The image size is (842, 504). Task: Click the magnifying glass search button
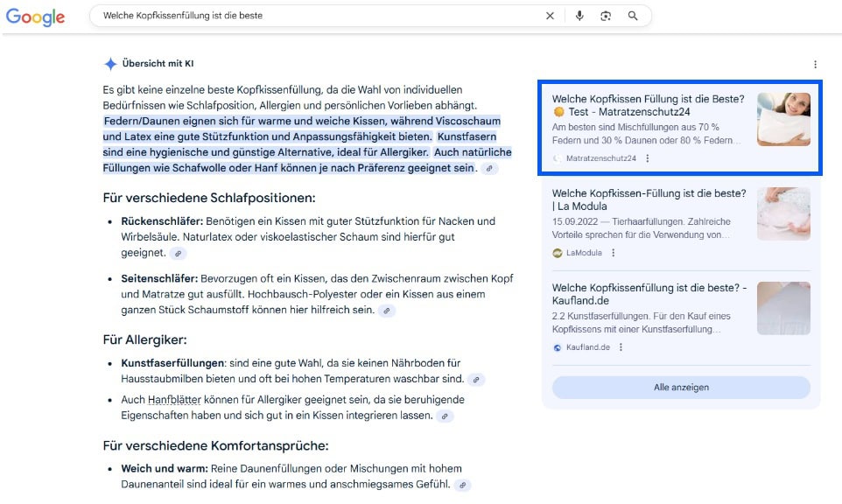pyautogui.click(x=633, y=16)
